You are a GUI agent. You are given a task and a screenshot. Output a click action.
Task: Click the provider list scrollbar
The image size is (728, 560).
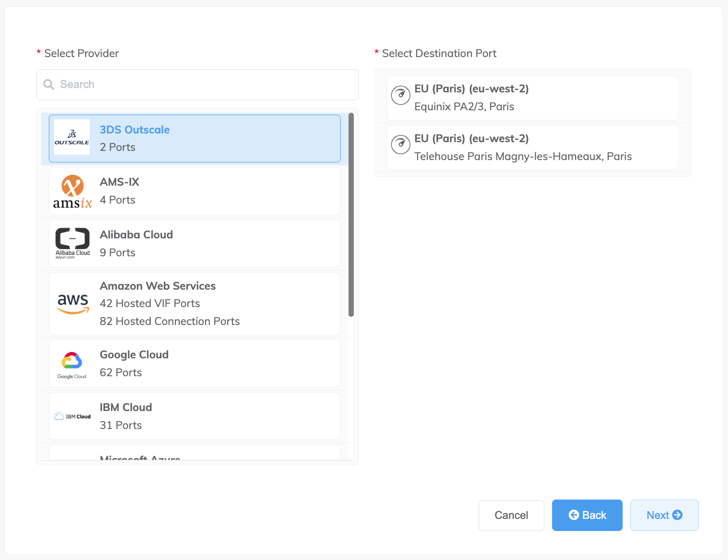click(x=351, y=215)
